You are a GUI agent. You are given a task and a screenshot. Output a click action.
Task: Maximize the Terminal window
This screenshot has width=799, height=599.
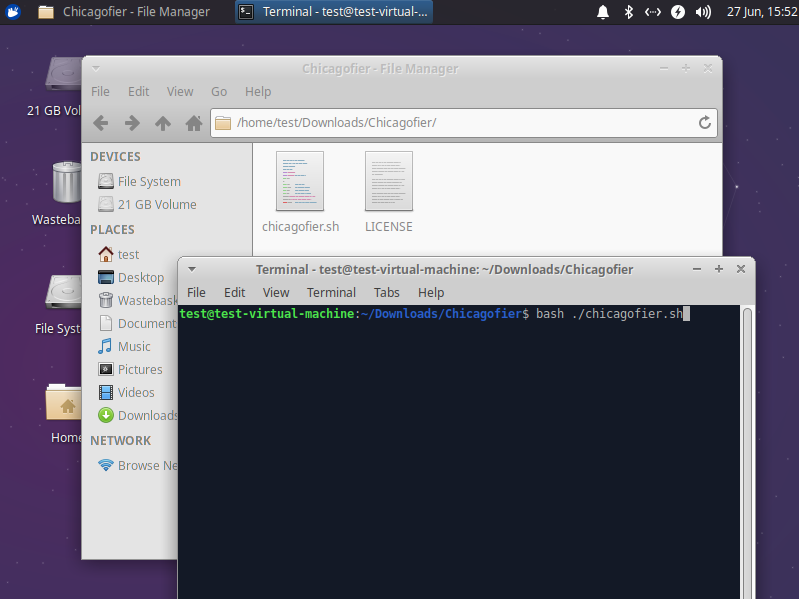(x=718, y=269)
